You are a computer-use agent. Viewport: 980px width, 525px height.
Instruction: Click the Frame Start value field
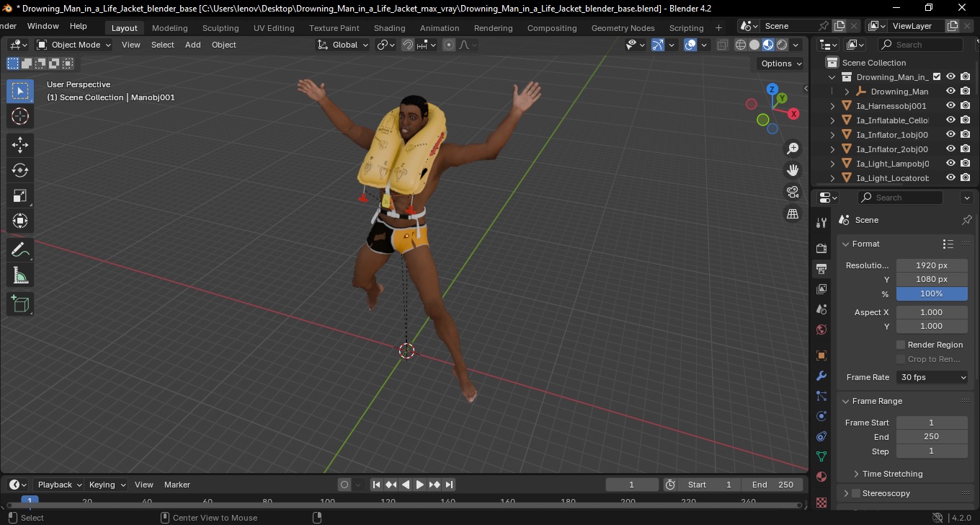[x=932, y=423]
